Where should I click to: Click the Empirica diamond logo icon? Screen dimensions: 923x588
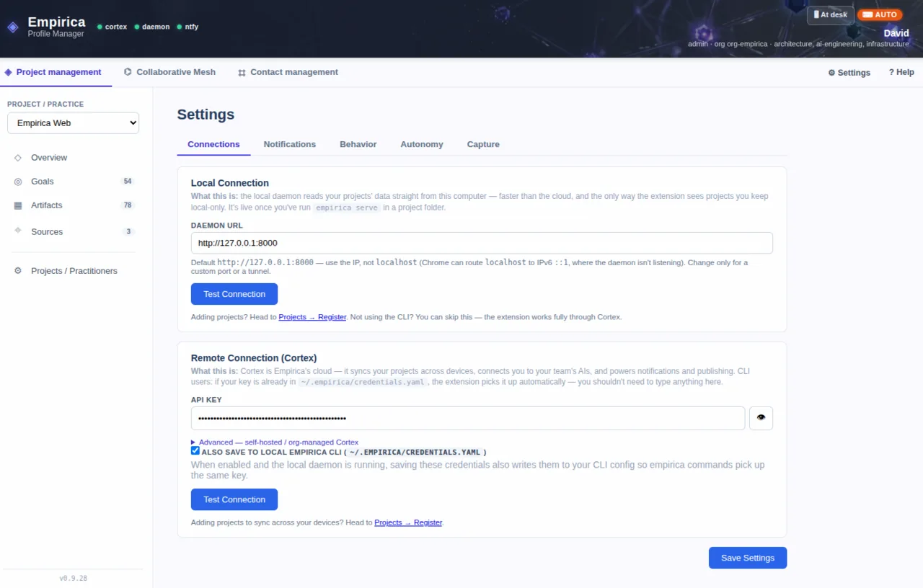(12, 27)
